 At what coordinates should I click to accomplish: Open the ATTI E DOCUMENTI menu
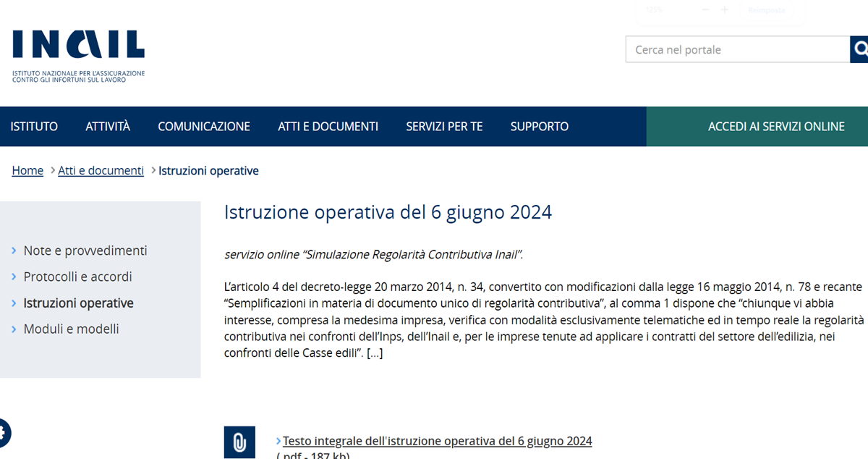click(328, 126)
